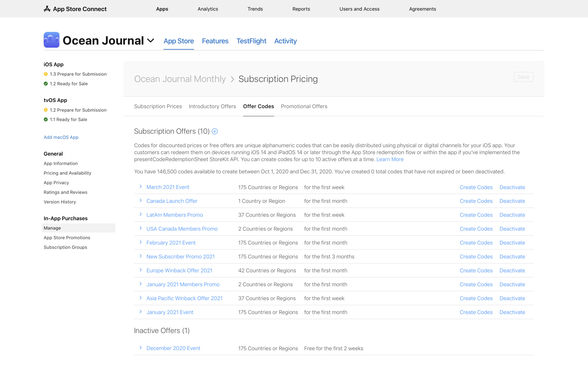
Task: Open Pricing and Availability
Action: (67, 173)
